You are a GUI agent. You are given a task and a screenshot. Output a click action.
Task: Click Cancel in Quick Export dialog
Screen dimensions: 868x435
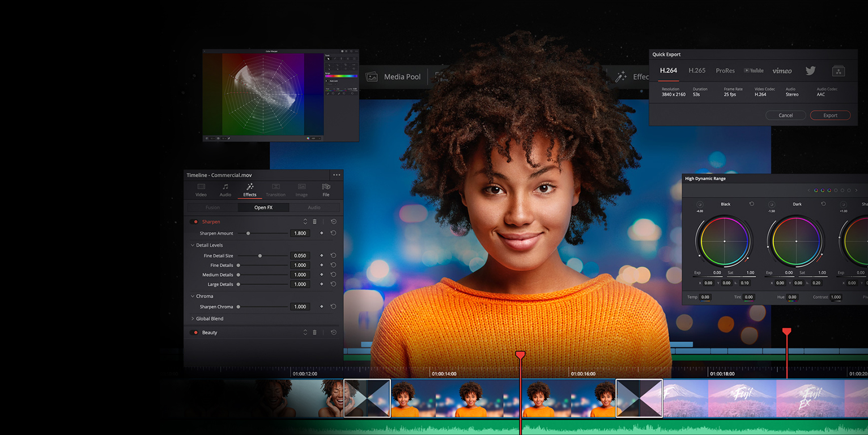(785, 116)
